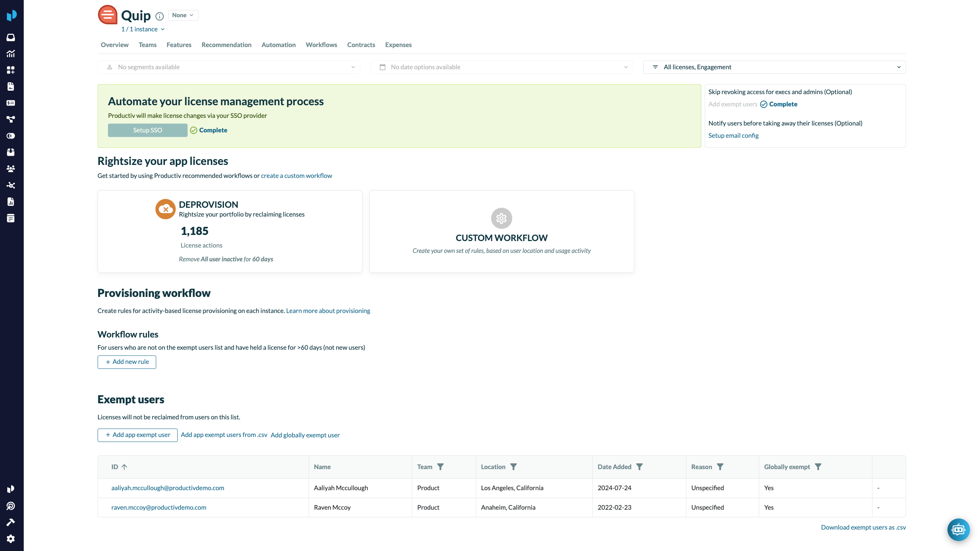Open aaliyah.mccullough@productivdemo.com user link
The height and width of the screenshot is (551, 980).
[168, 488]
